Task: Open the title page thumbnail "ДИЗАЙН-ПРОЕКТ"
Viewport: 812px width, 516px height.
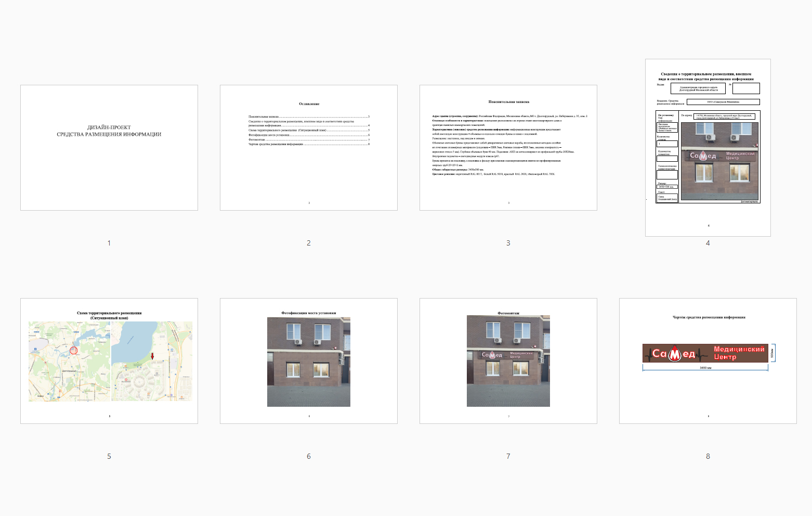Action: (x=109, y=148)
